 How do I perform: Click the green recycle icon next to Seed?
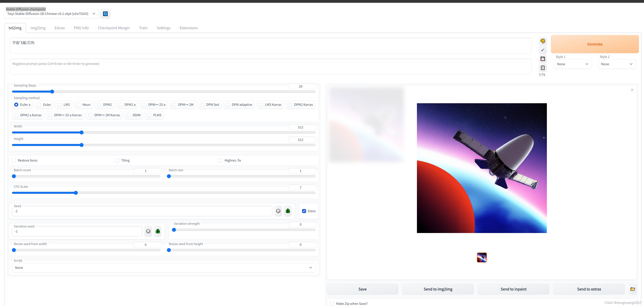pyautogui.click(x=288, y=211)
